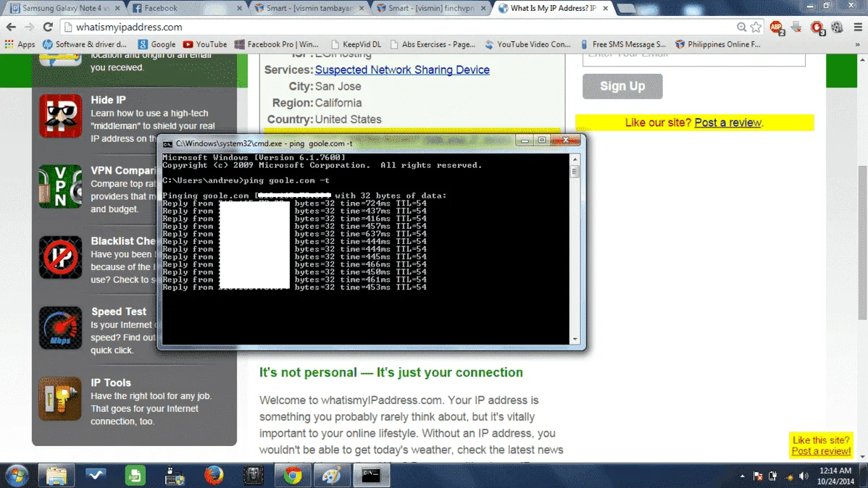Viewport: 868px width, 488px height.
Task: Reload the whatismyipaddress page
Action: (x=48, y=27)
